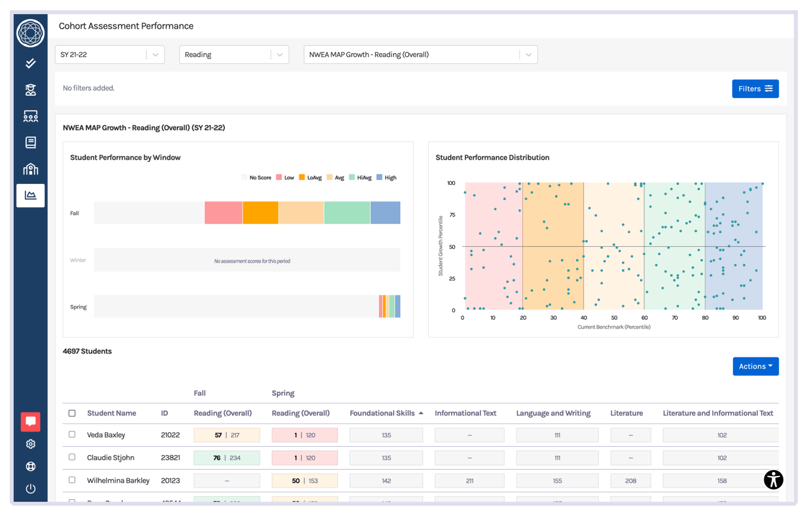Open the student graduate icon in sidebar

31,90
